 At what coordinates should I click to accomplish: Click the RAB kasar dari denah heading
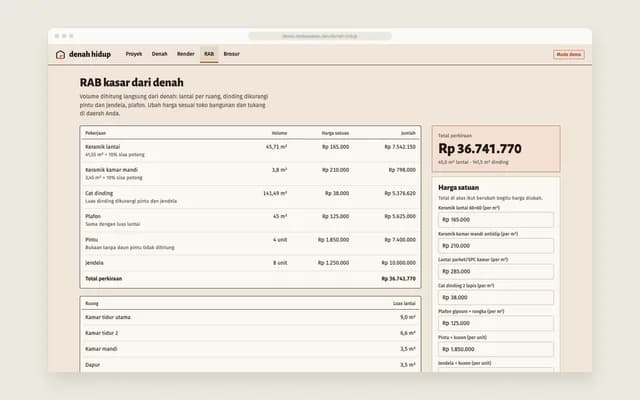131,82
